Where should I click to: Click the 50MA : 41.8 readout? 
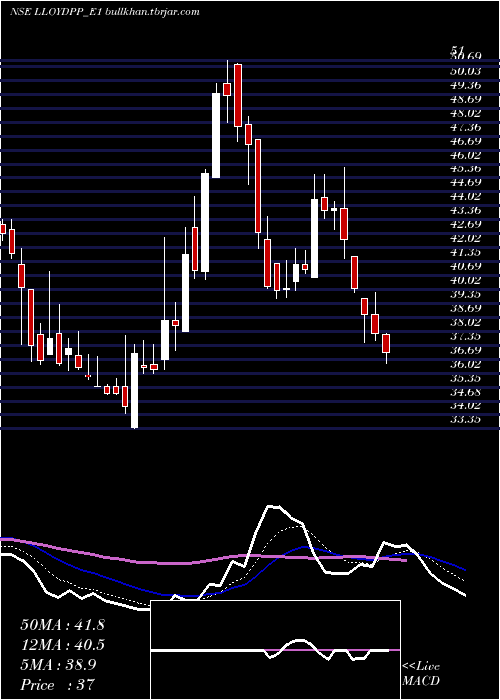coord(62,625)
